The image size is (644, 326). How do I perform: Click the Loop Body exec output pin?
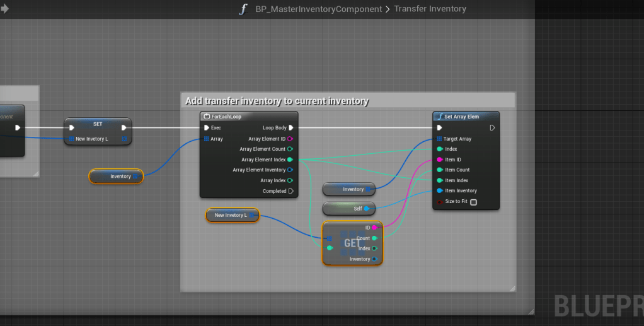click(290, 128)
